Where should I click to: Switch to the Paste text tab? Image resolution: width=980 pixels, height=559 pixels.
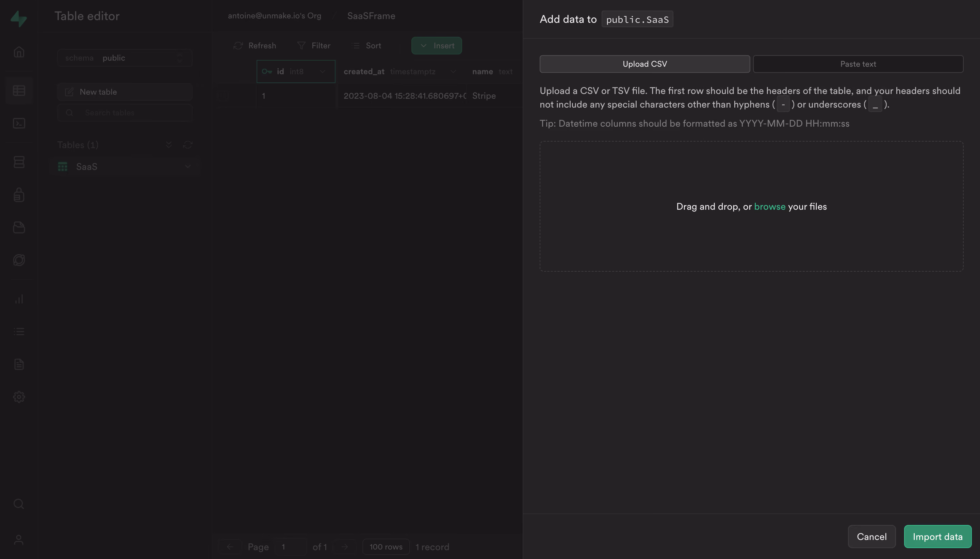tap(858, 64)
